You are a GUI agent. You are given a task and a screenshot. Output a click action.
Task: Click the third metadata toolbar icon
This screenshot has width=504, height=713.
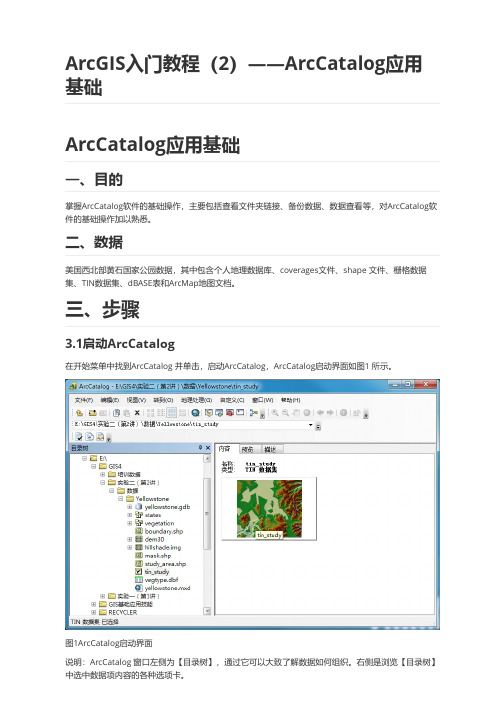[100, 437]
